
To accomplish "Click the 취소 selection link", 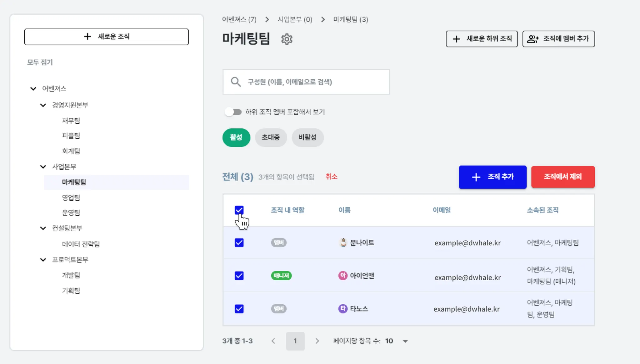I will point(331,177).
